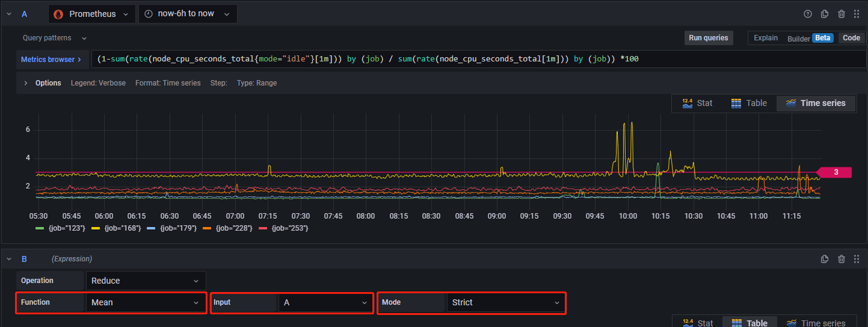This screenshot has width=868, height=327.
Task: Click the (Expression) label
Action: pyautogui.click(x=72, y=259)
